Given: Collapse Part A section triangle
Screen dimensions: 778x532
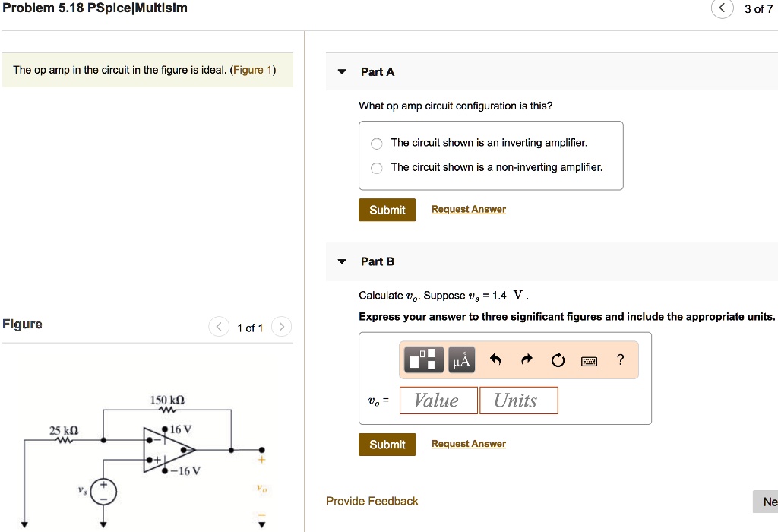Looking at the screenshot, I should [x=341, y=72].
